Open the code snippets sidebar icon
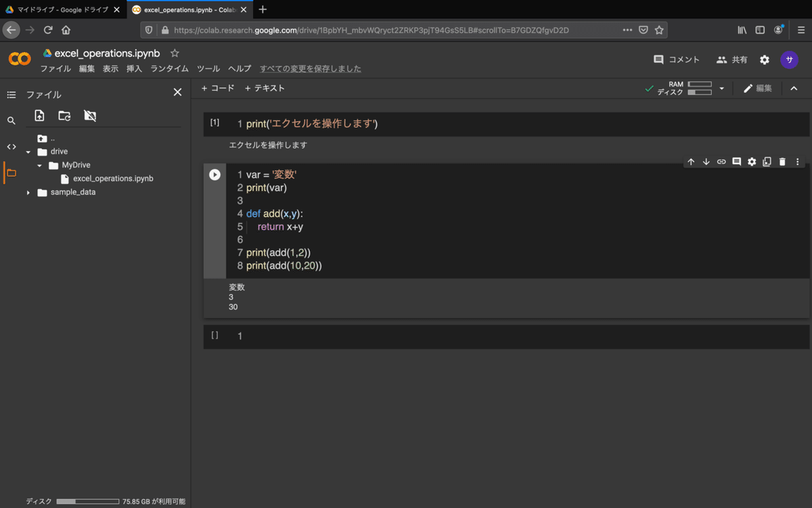 point(11,146)
